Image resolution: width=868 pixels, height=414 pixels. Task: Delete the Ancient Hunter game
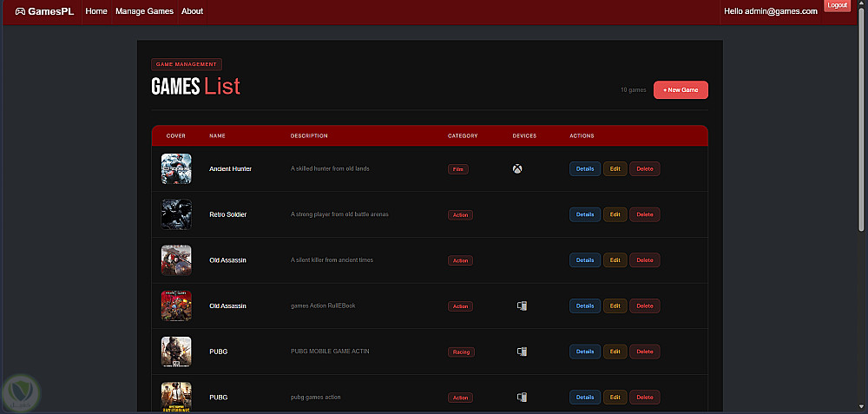point(644,168)
